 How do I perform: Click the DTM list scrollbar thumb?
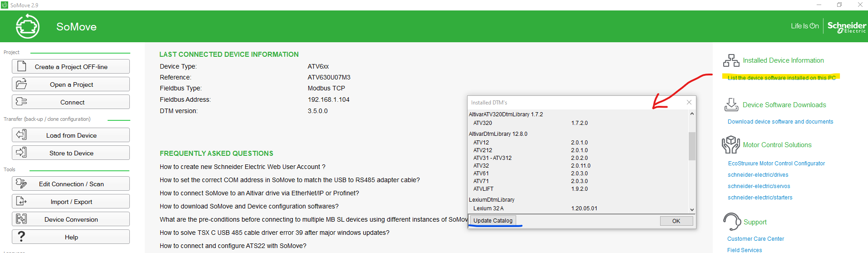pos(692,146)
